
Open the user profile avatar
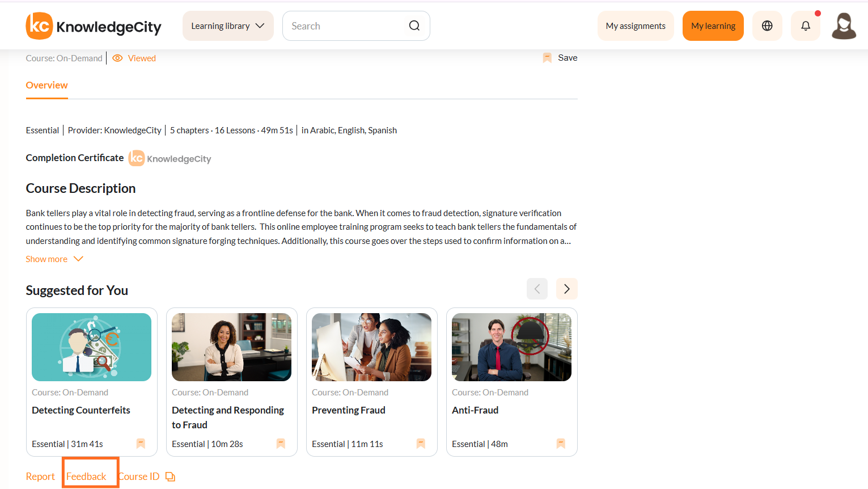[x=844, y=26]
